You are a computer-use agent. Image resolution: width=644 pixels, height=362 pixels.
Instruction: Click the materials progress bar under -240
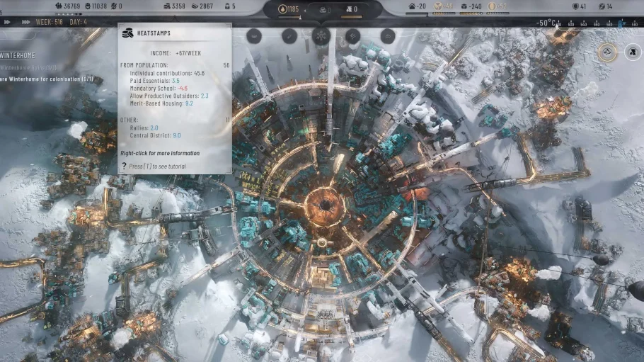pyautogui.click(x=471, y=13)
